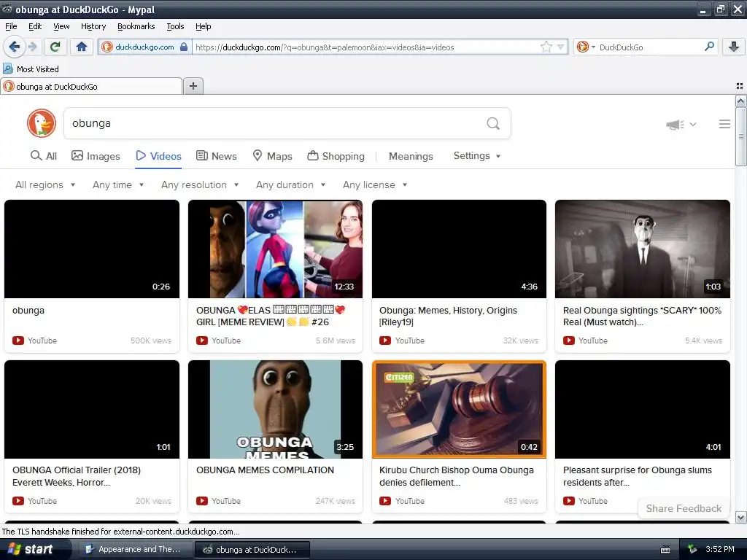Switch to the All results tab
The width and height of the screenshot is (747, 560).
[x=43, y=156]
